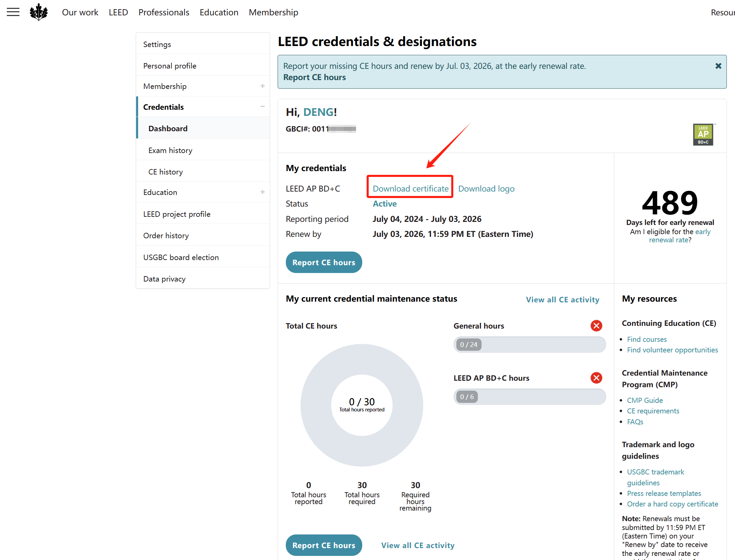735x560 pixels.
Task: Open the Professionals menu
Action: point(164,12)
